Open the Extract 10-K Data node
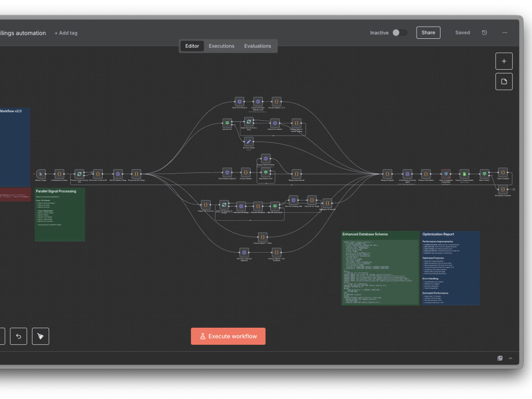 tap(258, 102)
